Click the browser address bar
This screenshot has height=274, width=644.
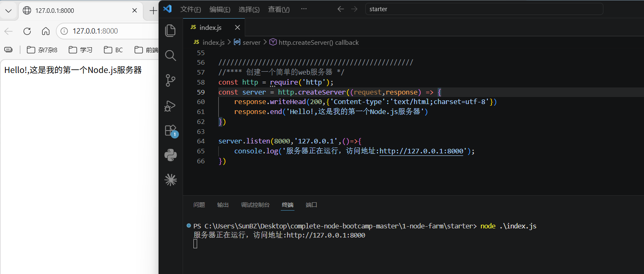(x=108, y=31)
